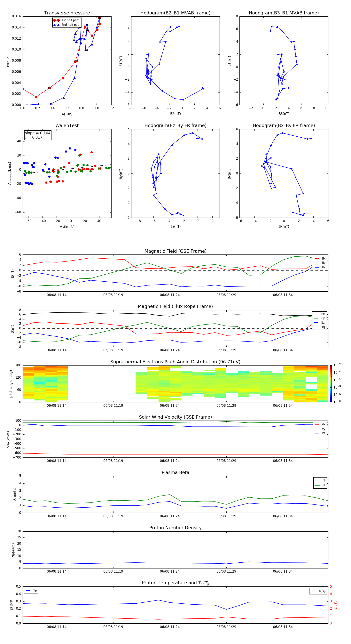Click the 'Solar Wind Velocity (GSE Frame)' title
The height and width of the screenshot is (644, 351).
click(175, 417)
